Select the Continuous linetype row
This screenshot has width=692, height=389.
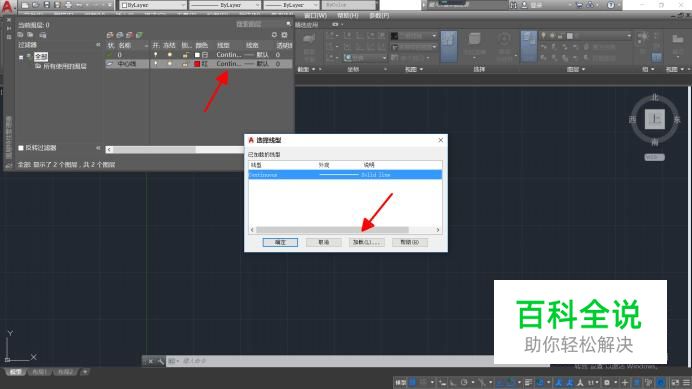pyautogui.click(x=345, y=175)
